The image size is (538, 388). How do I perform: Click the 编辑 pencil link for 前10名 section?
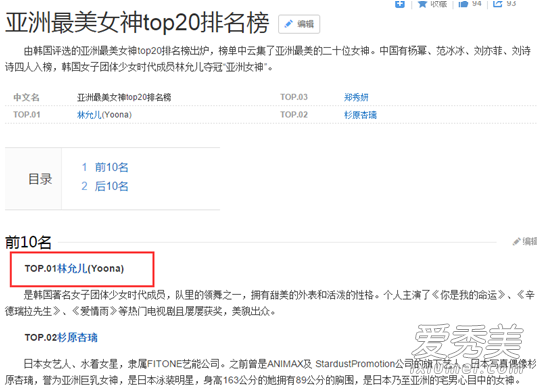click(x=525, y=242)
